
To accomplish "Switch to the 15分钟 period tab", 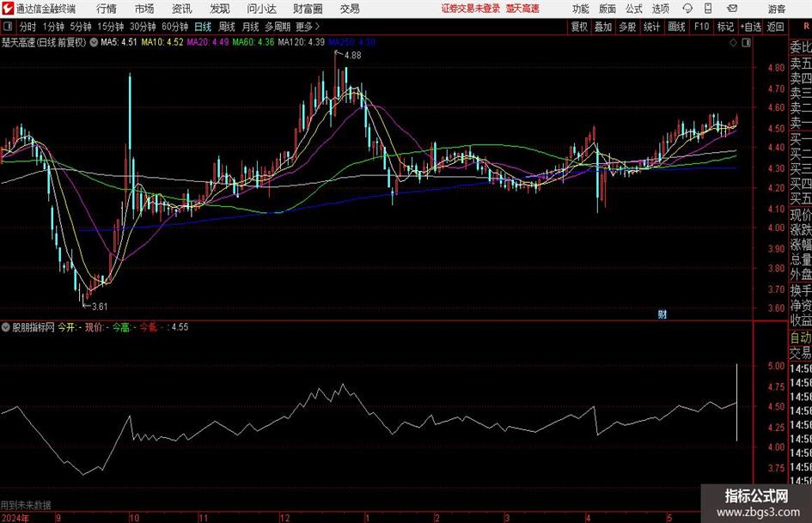I will click(111, 27).
